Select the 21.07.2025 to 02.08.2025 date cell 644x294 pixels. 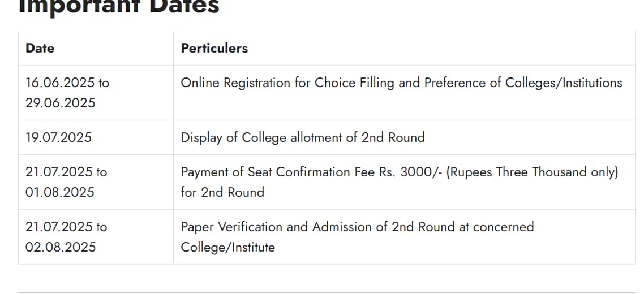(x=96, y=237)
